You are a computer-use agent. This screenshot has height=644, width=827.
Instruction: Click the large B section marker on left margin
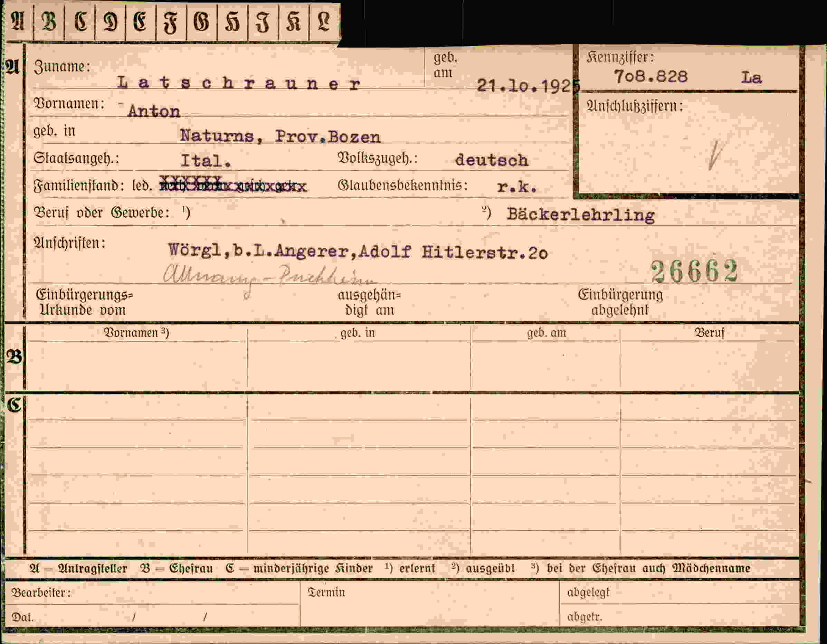(15, 357)
